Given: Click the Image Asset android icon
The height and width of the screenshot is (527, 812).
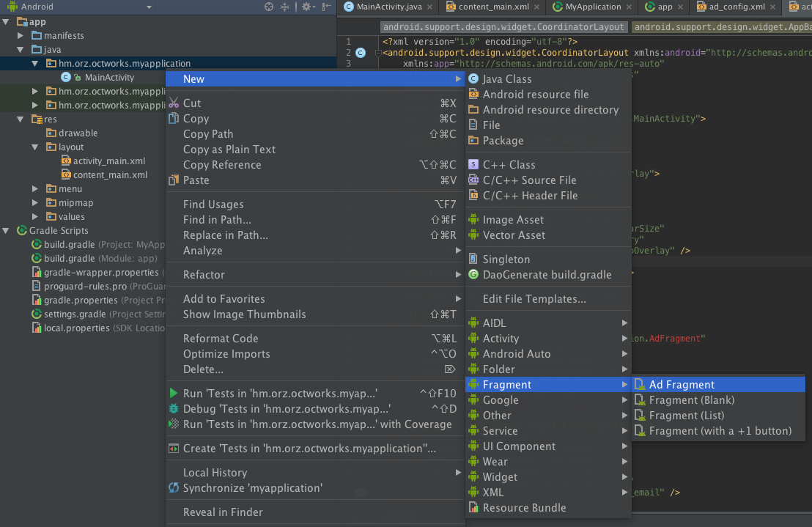Looking at the screenshot, I should (473, 219).
